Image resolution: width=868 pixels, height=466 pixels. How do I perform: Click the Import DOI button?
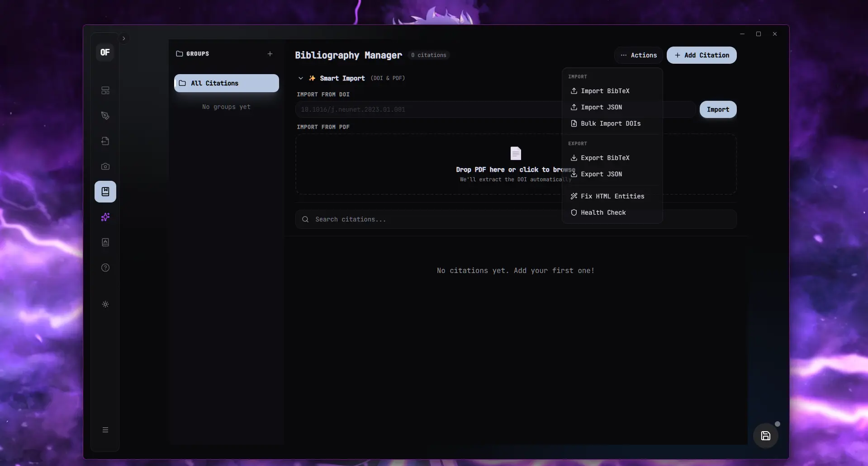coord(718,109)
